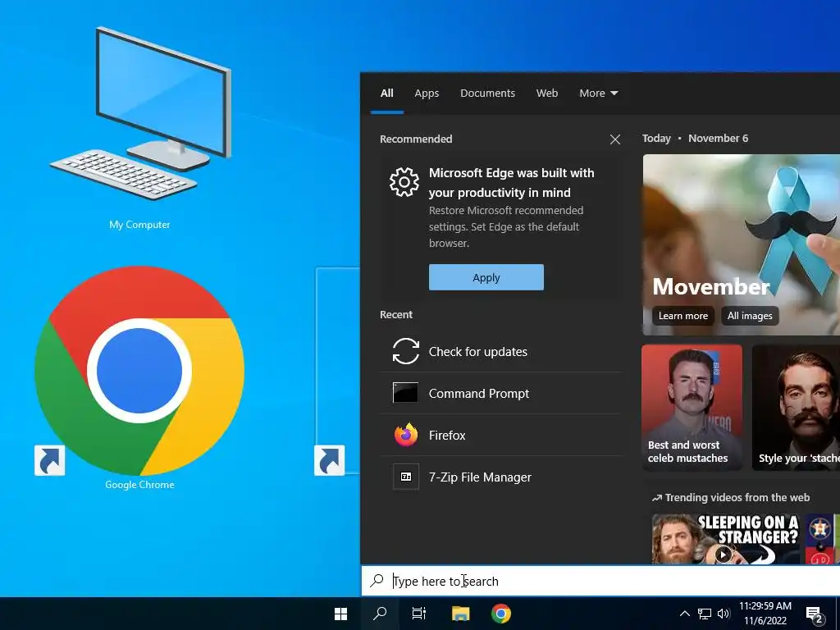Click the All images button

[750, 316]
